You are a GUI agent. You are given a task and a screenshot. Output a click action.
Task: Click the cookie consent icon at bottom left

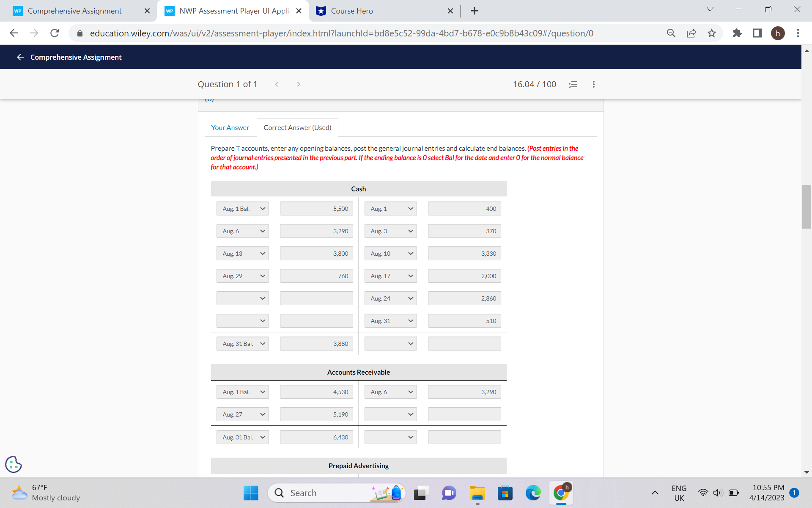(13, 464)
